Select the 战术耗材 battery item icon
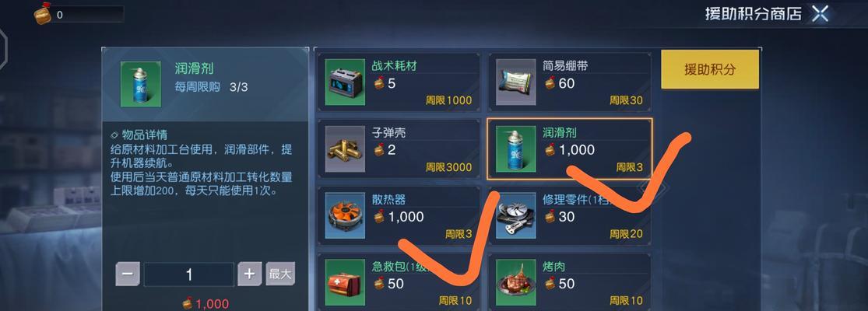The height and width of the screenshot is (311, 868). pyautogui.click(x=345, y=82)
